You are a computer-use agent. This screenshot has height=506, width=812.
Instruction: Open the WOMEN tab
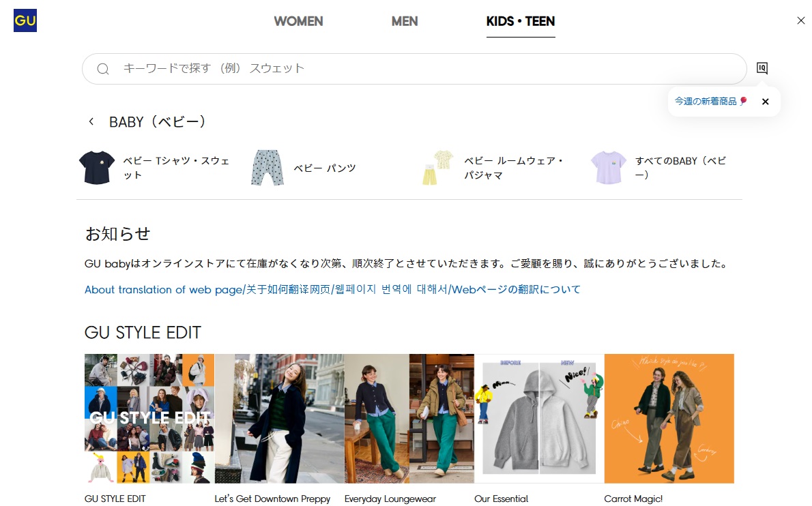(298, 21)
